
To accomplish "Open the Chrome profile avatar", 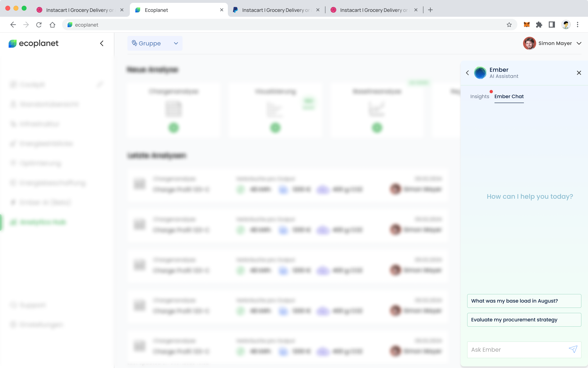I will point(566,25).
